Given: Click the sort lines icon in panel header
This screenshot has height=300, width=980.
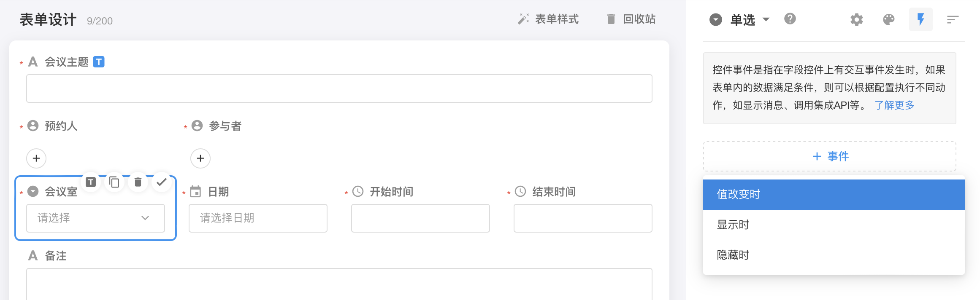Looking at the screenshot, I should (x=953, y=19).
